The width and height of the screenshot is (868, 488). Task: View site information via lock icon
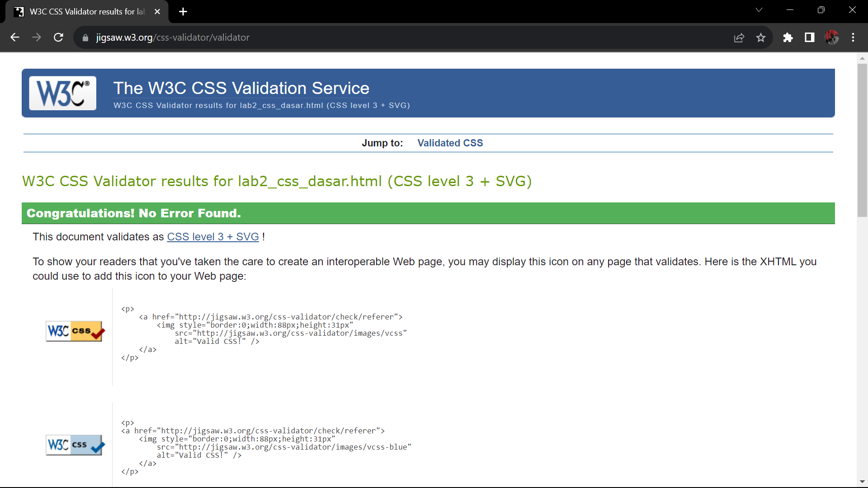(x=85, y=38)
